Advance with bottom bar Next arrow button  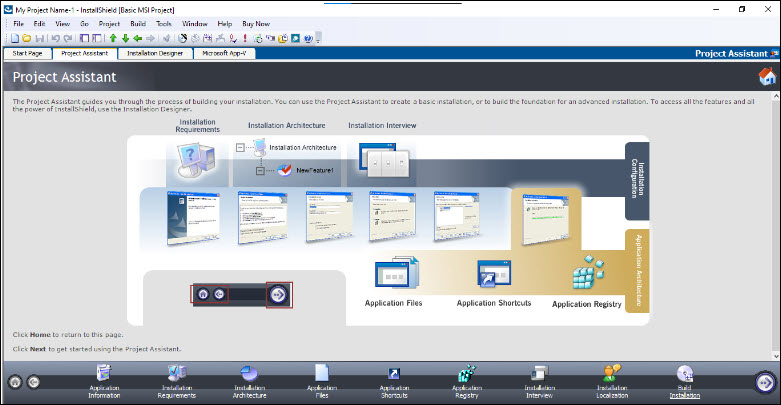point(765,383)
